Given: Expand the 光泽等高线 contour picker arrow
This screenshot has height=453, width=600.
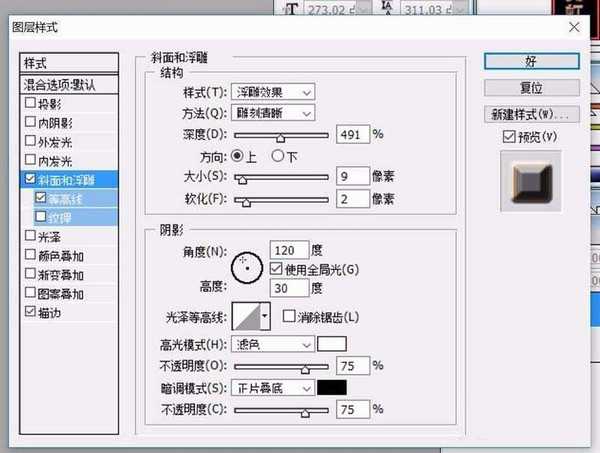Looking at the screenshot, I should pyautogui.click(x=265, y=316).
